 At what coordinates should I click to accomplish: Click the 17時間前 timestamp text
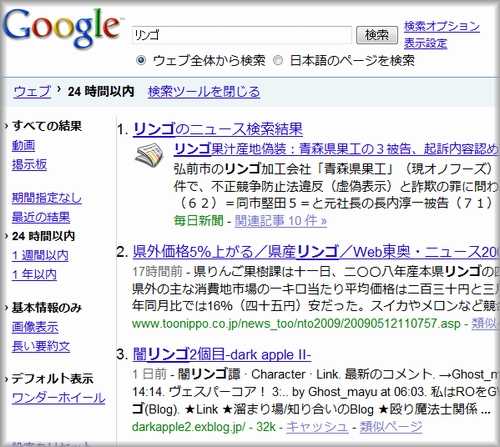pyautogui.click(x=157, y=272)
